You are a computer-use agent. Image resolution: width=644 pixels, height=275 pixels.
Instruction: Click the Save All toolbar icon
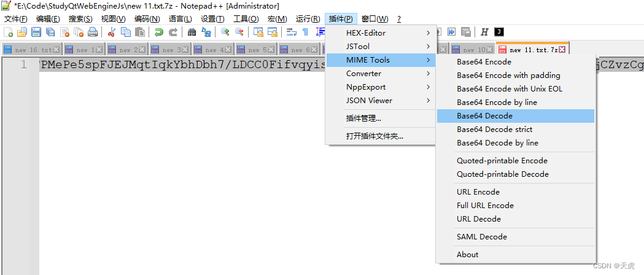tap(50, 32)
